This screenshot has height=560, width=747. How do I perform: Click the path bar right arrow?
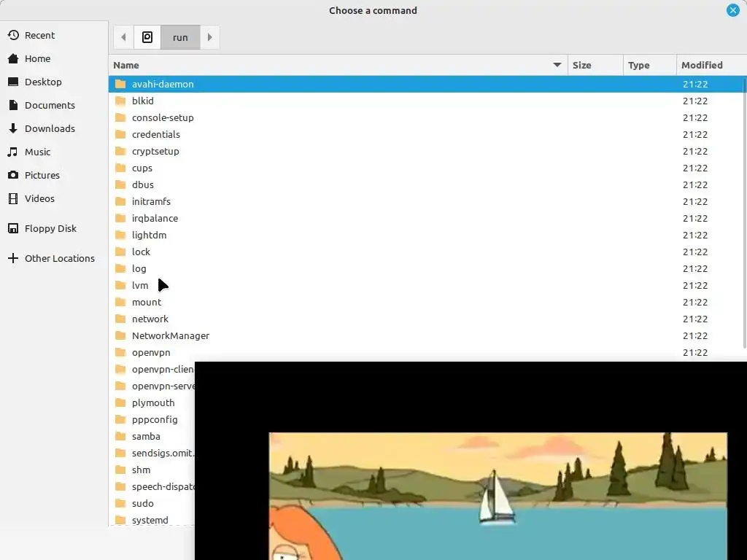pyautogui.click(x=209, y=37)
